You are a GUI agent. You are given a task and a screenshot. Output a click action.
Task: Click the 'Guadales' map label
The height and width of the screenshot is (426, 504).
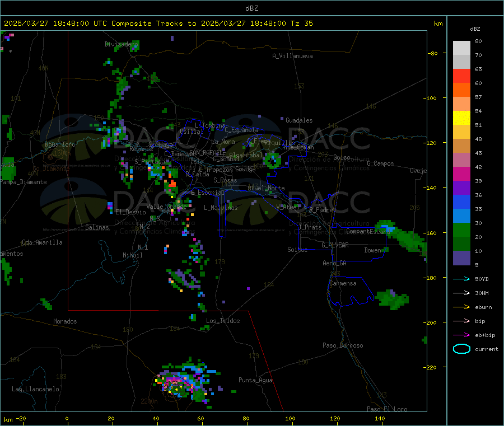(x=299, y=120)
